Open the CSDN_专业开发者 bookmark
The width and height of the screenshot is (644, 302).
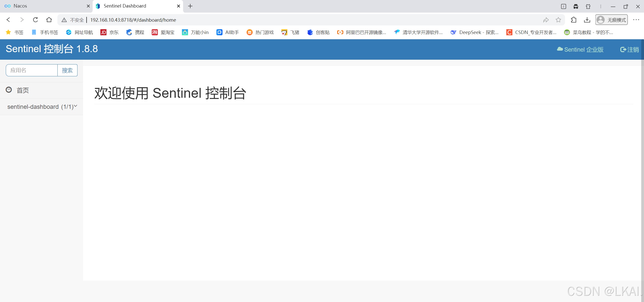pos(532,32)
